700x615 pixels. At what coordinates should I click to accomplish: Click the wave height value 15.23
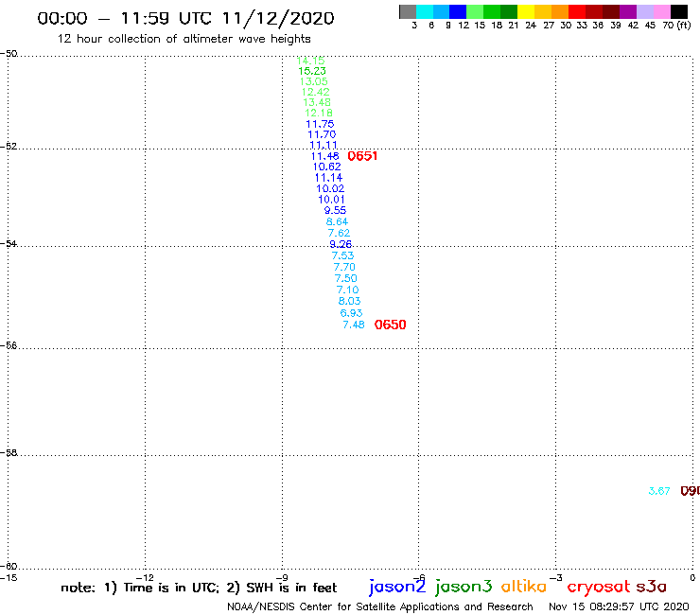tap(312, 71)
